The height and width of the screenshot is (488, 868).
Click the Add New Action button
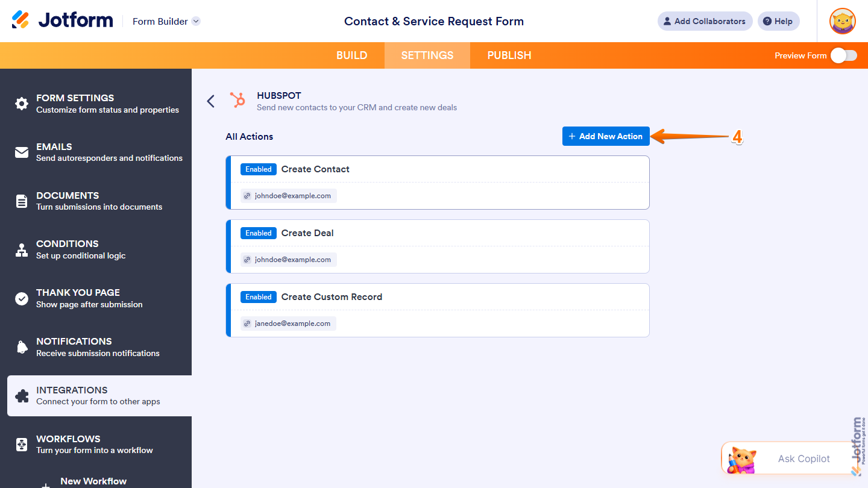[606, 136]
